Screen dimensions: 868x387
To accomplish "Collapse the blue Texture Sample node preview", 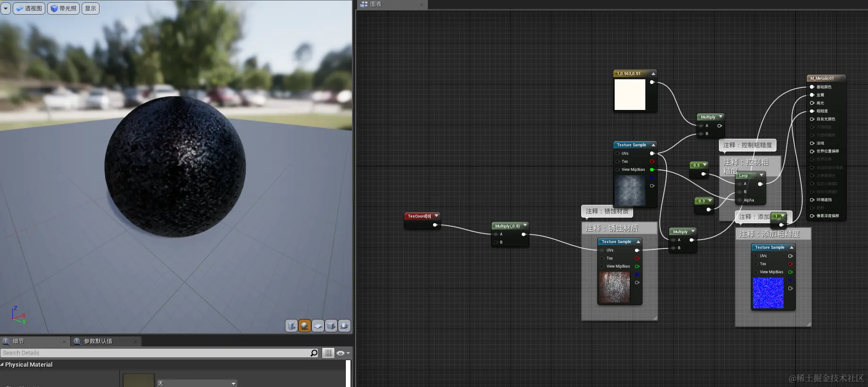I will (792, 247).
